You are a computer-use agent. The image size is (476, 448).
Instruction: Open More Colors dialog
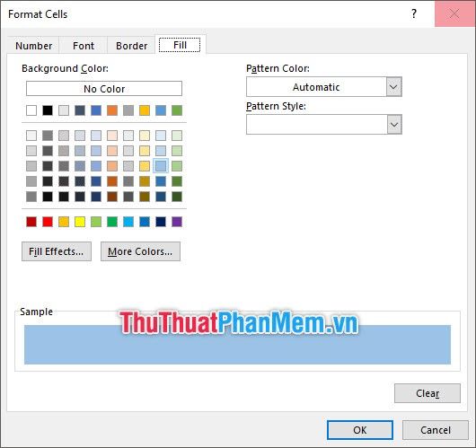(140, 251)
